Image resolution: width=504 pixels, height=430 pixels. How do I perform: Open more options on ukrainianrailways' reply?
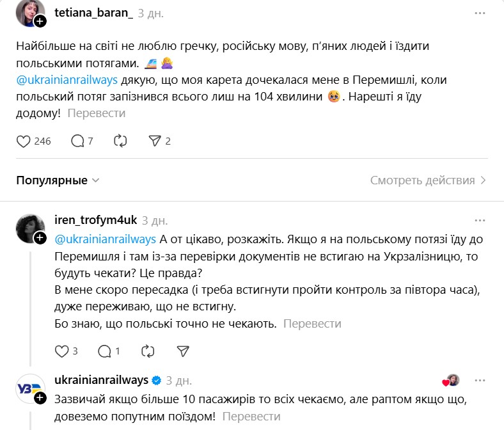[x=479, y=379]
